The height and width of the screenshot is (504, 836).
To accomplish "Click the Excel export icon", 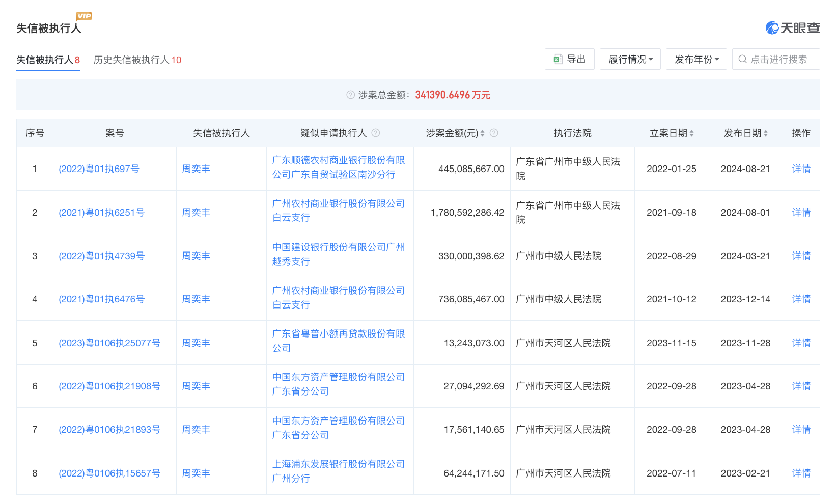I will point(558,59).
